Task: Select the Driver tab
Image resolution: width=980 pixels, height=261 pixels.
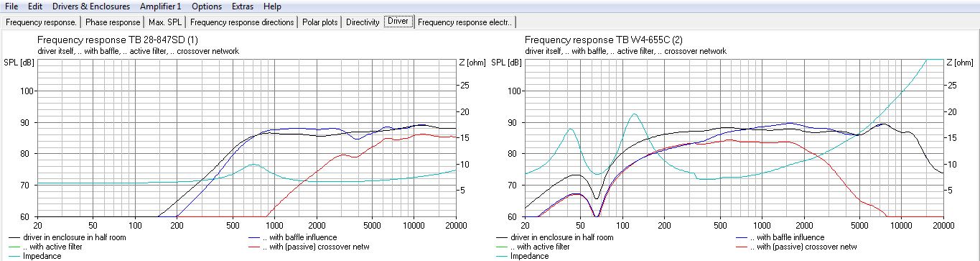Action: 398,21
